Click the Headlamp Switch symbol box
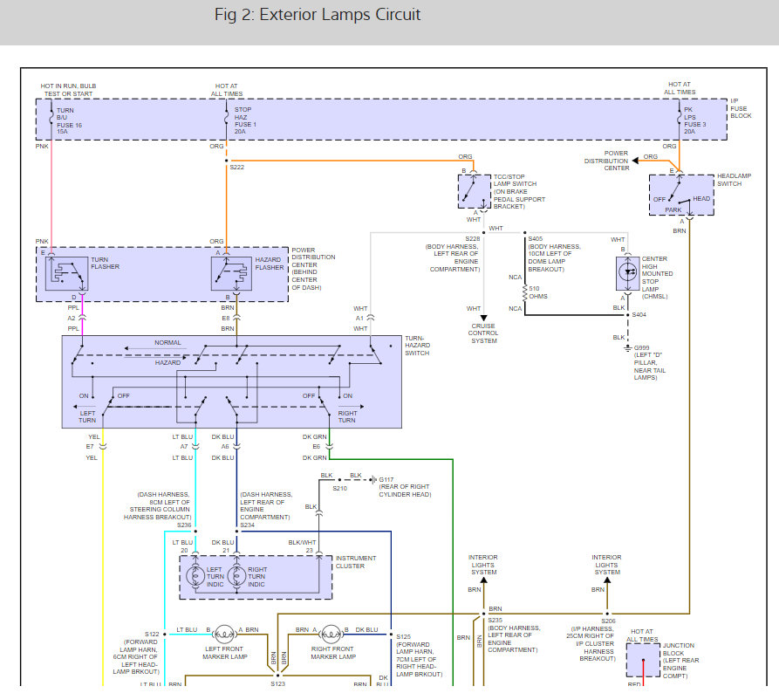Viewport: 779px width, 700px height. pyautogui.click(x=681, y=195)
